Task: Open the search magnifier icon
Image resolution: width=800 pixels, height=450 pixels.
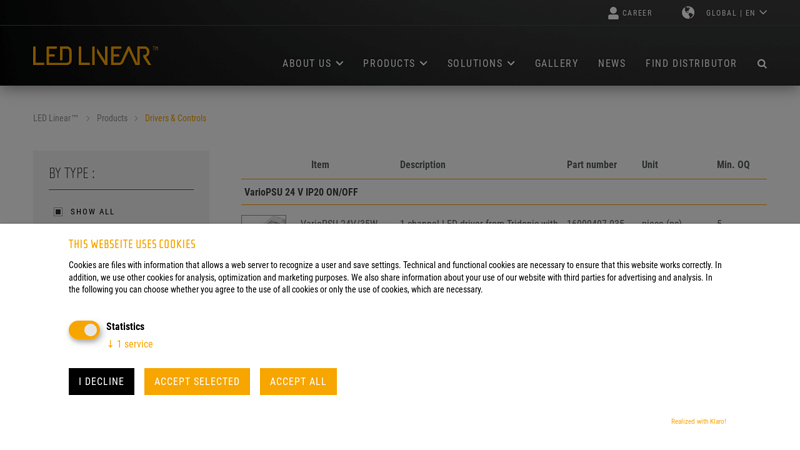Action: coord(762,64)
